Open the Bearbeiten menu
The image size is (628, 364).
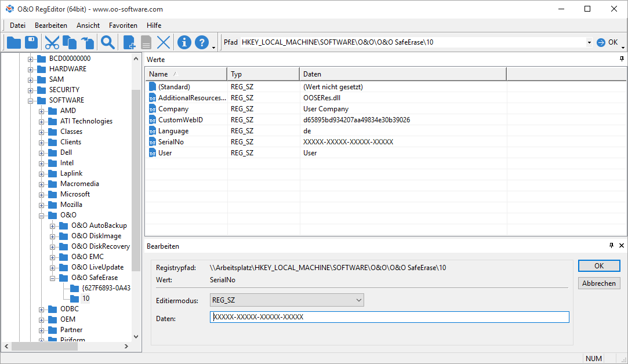tap(51, 26)
